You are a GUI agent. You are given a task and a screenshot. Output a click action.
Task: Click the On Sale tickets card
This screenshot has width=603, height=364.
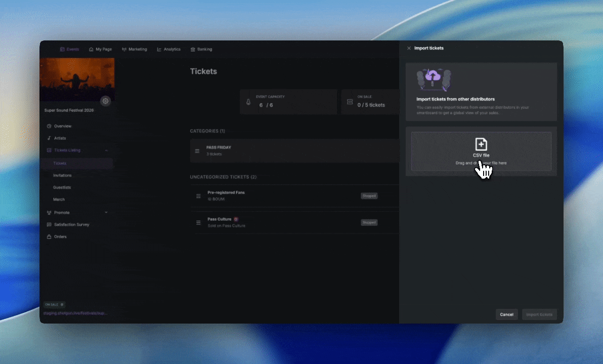[x=370, y=102]
